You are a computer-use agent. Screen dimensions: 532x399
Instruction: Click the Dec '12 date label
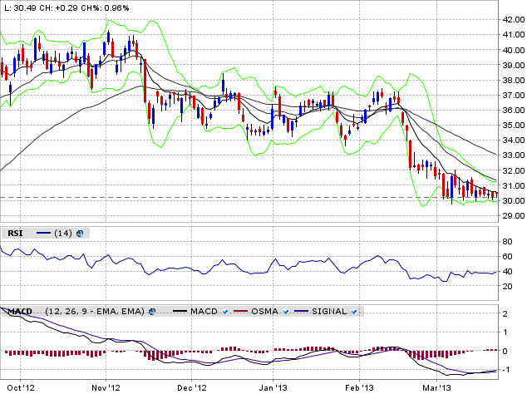tap(191, 387)
